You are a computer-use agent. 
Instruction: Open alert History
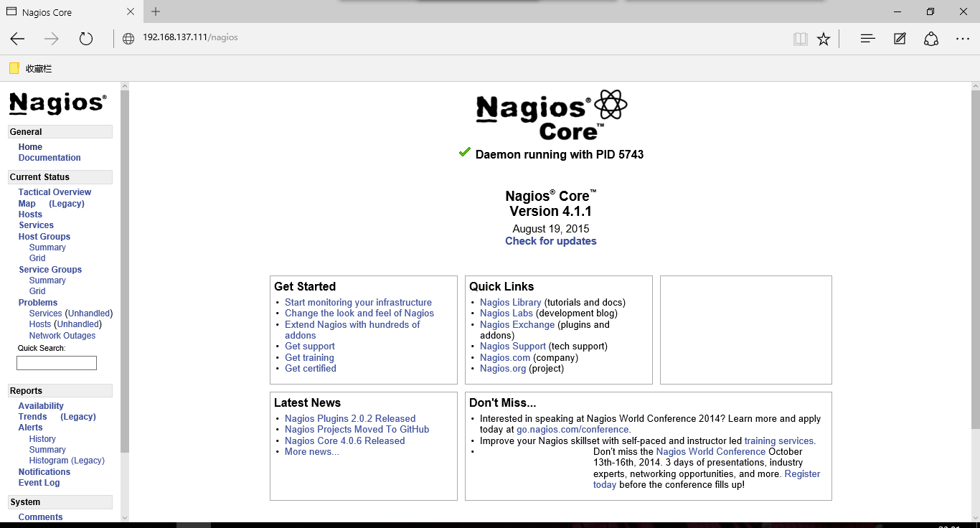[x=42, y=439]
